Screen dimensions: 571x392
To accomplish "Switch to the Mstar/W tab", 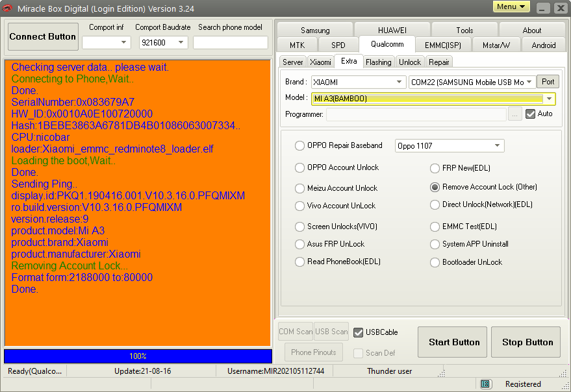I will coord(496,45).
